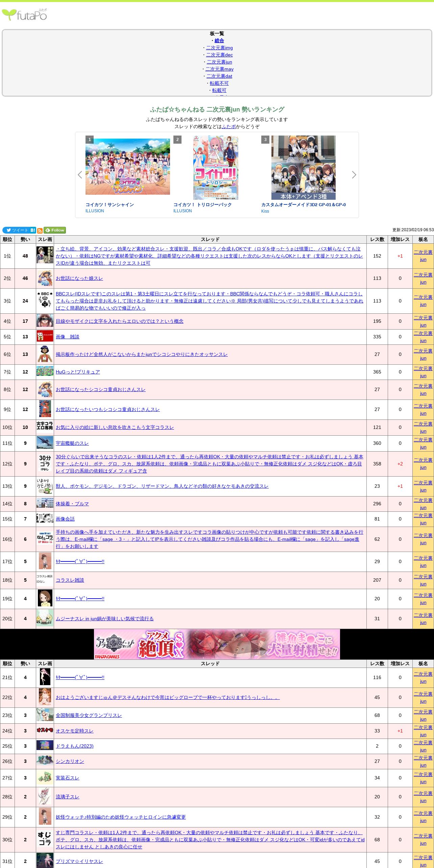Open red thumbnail in 5位 row
This screenshot has height=868, width=434.
tap(45, 336)
